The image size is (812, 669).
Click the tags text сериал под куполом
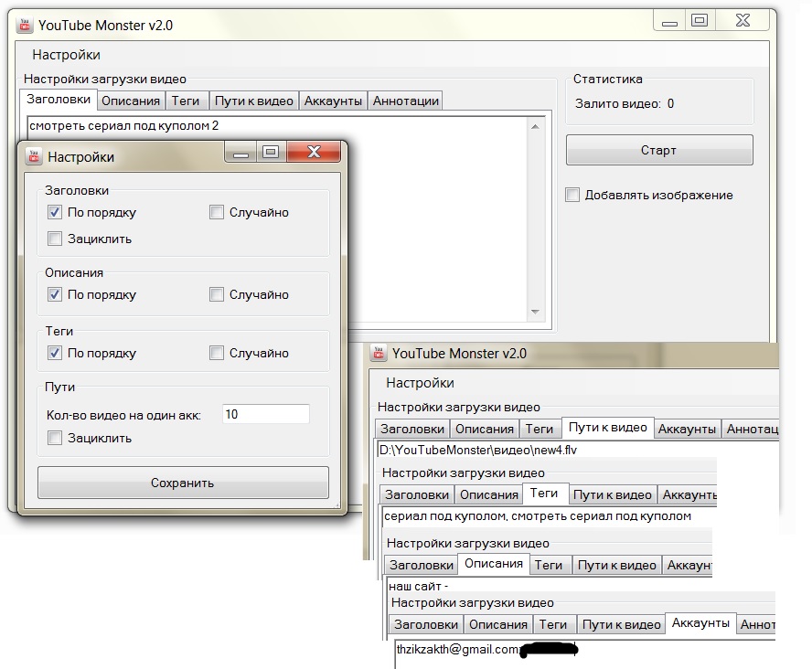445,515
